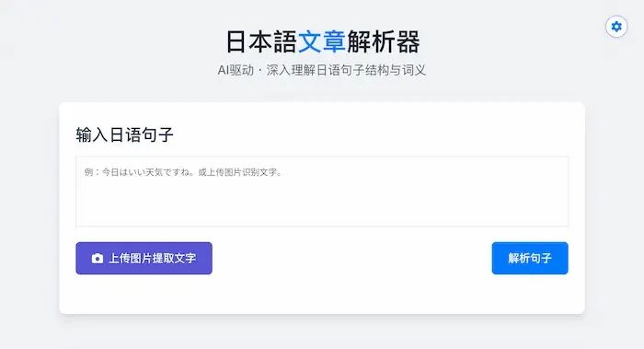The height and width of the screenshot is (349, 644).
Task: Click the AI驱动 text in subtitle
Action: click(x=236, y=70)
